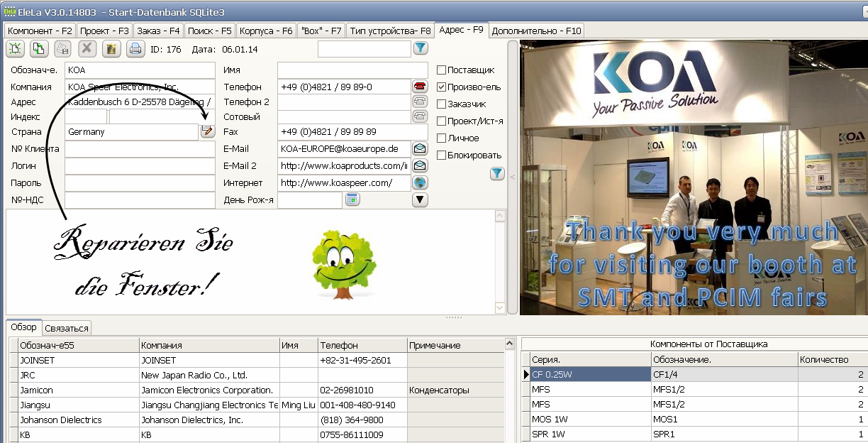Screen dimensions: 868x443
Task: Click Ming Liu name cell
Action: pyautogui.click(x=299, y=405)
